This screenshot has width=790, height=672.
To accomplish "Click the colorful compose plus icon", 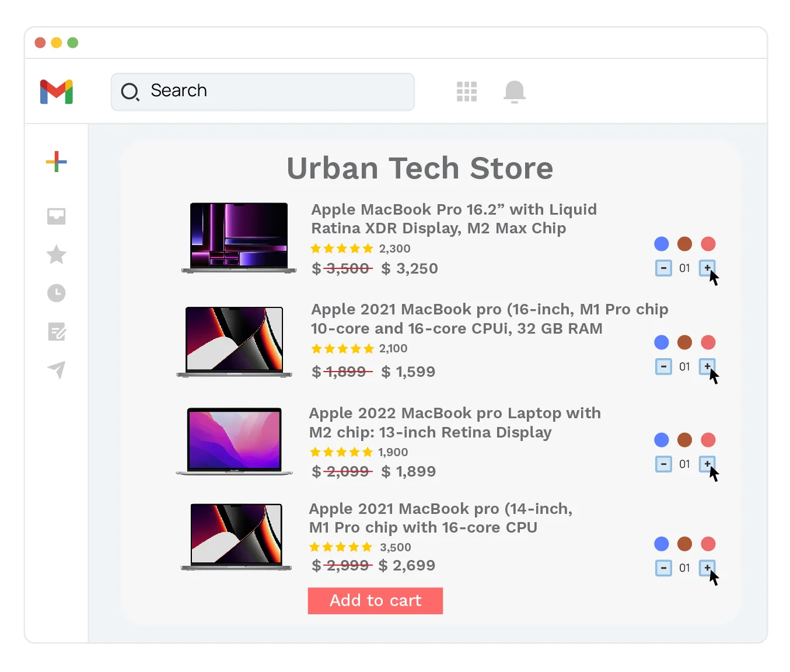I will pyautogui.click(x=57, y=162).
